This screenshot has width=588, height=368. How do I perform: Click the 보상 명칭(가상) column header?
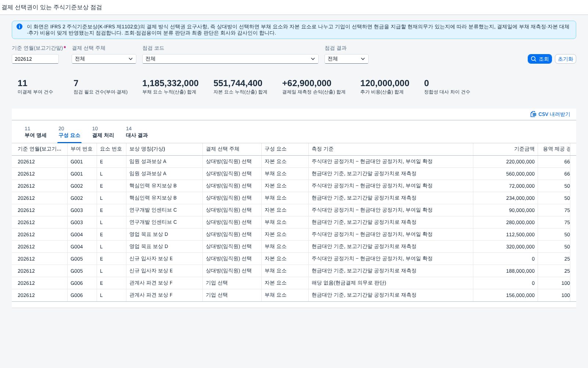[x=164, y=149]
